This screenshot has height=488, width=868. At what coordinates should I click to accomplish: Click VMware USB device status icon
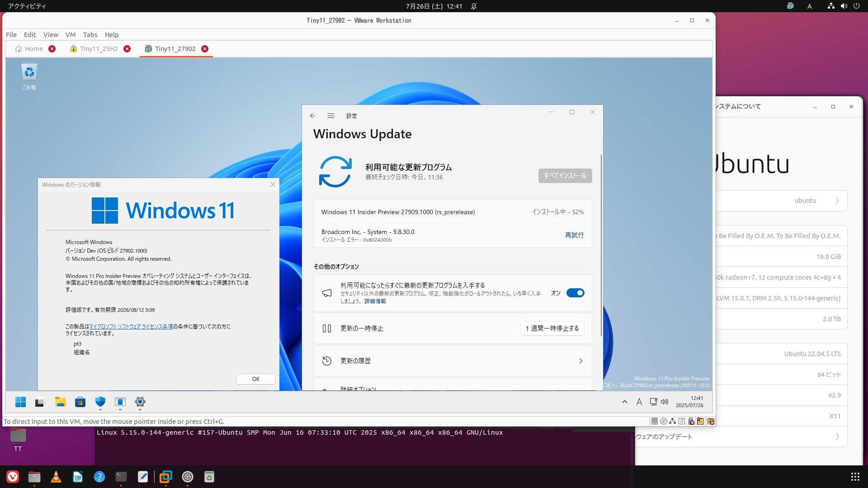point(691,421)
